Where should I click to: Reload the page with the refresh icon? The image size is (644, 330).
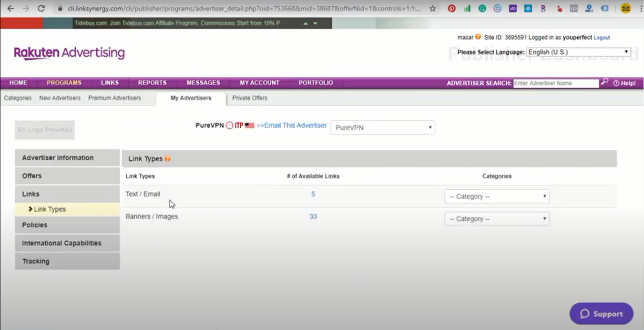(x=41, y=9)
